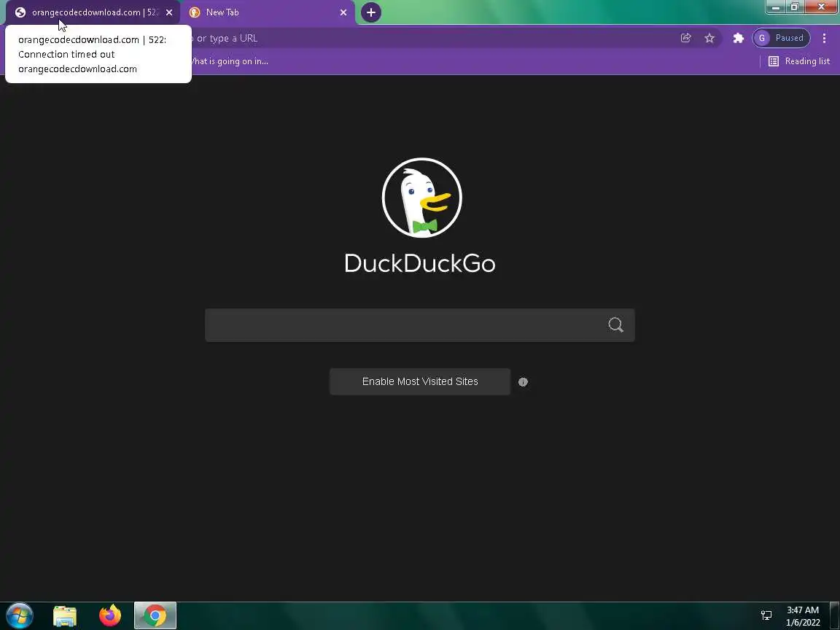
Task: Close the New Tab tab
Action: 343,12
